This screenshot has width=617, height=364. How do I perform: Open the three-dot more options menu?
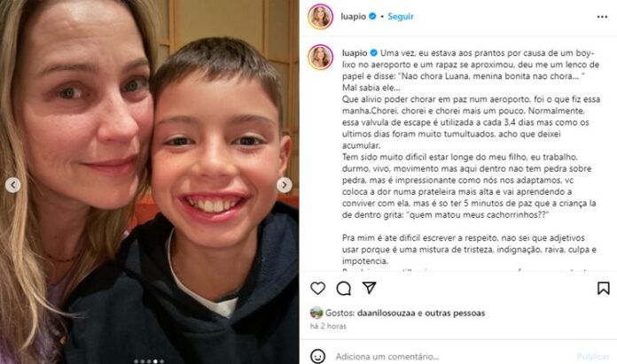click(x=602, y=17)
